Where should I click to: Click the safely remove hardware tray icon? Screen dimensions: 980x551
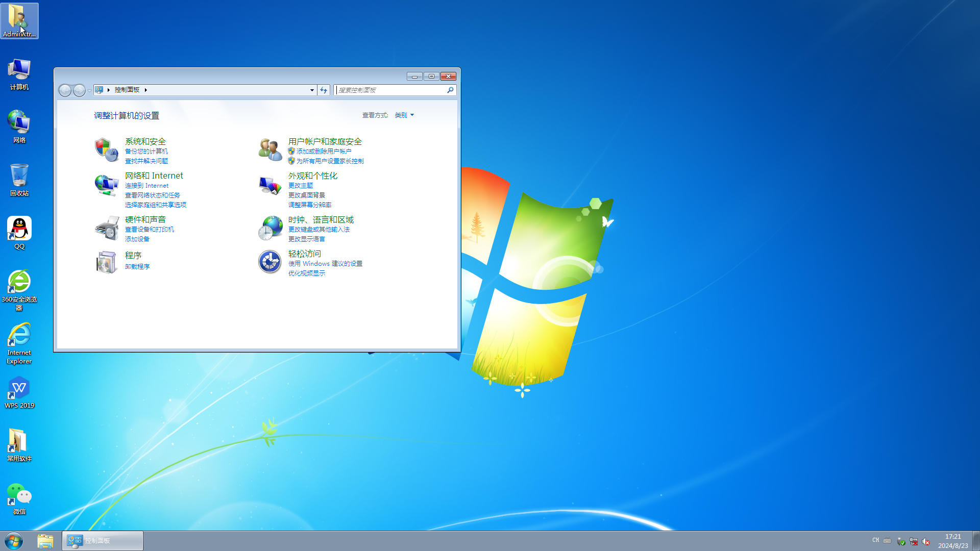901,541
